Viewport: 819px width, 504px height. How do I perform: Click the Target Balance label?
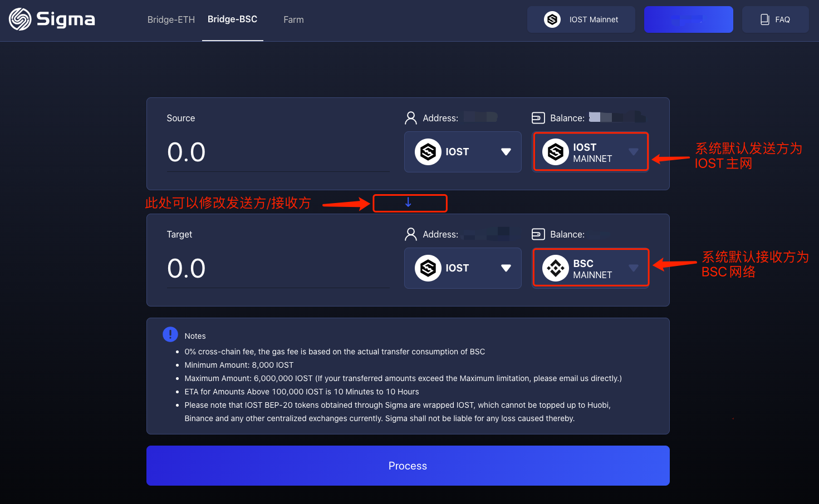point(567,234)
